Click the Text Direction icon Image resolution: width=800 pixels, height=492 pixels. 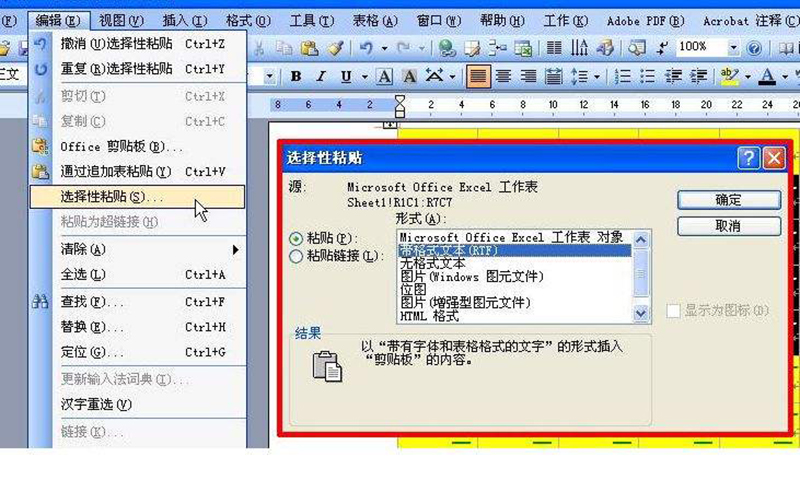(579, 48)
